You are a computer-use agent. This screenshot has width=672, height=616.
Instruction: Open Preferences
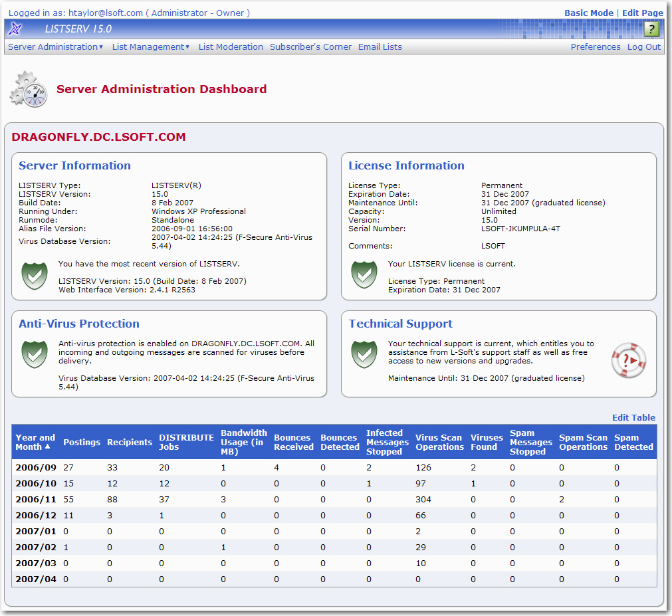596,47
